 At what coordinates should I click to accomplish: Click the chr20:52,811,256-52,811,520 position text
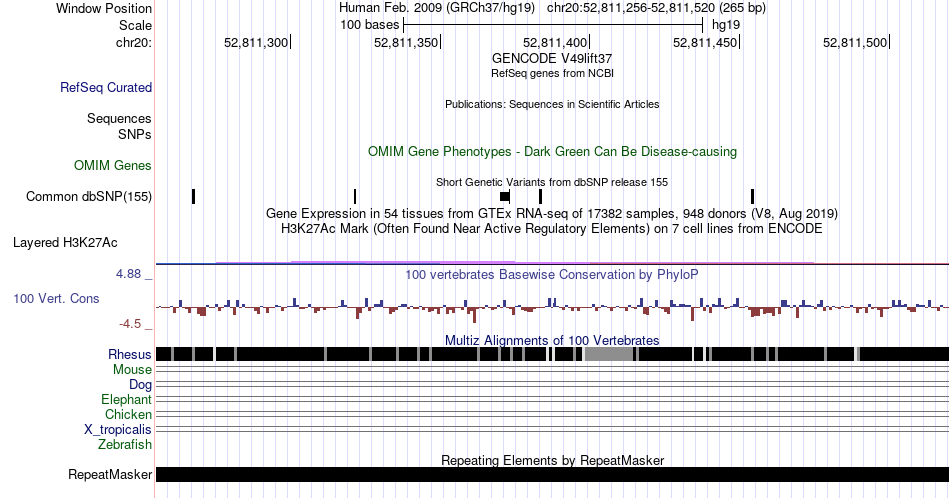pyautogui.click(x=656, y=8)
